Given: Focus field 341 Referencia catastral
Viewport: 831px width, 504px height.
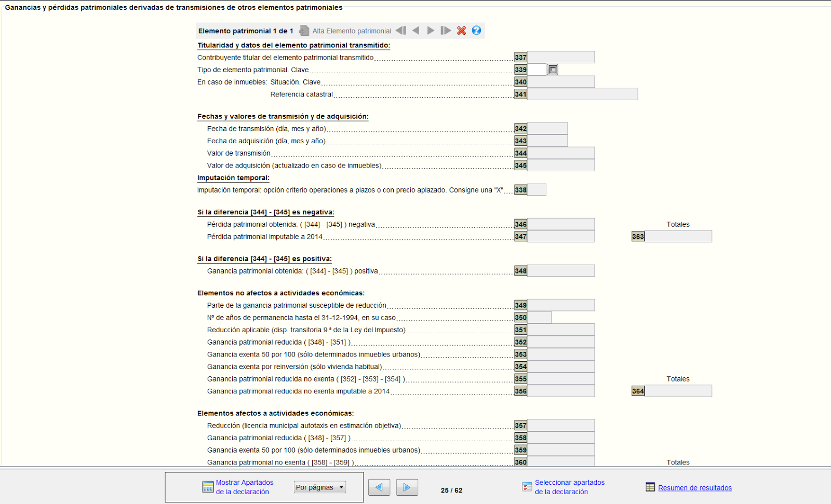Looking at the screenshot, I should point(583,94).
